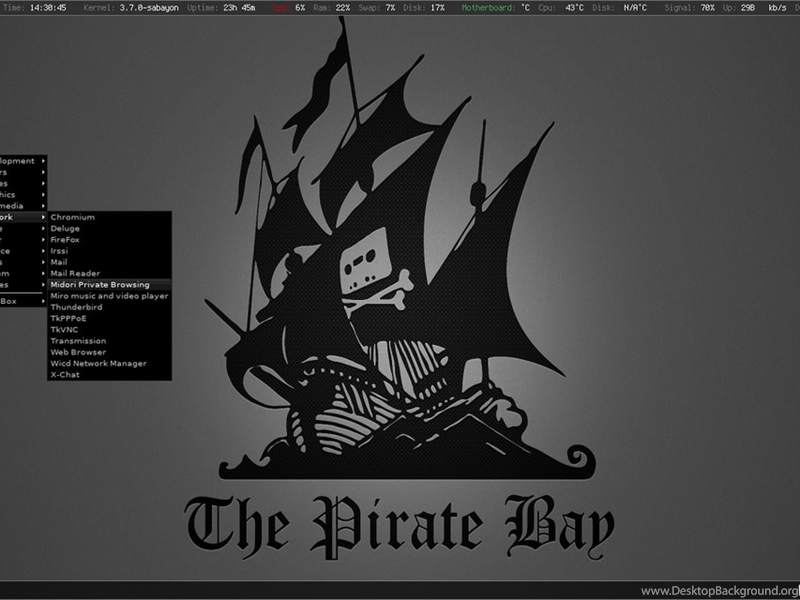Screen dimensions: 800x600
Task: Expand the Multimedia category in root menu
Action: point(23,206)
